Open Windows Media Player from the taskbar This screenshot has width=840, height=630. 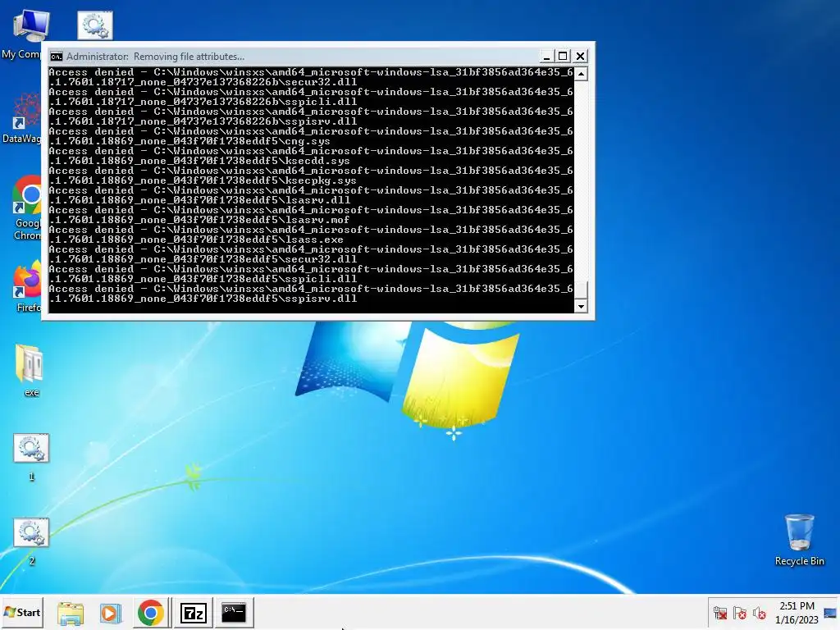click(111, 613)
